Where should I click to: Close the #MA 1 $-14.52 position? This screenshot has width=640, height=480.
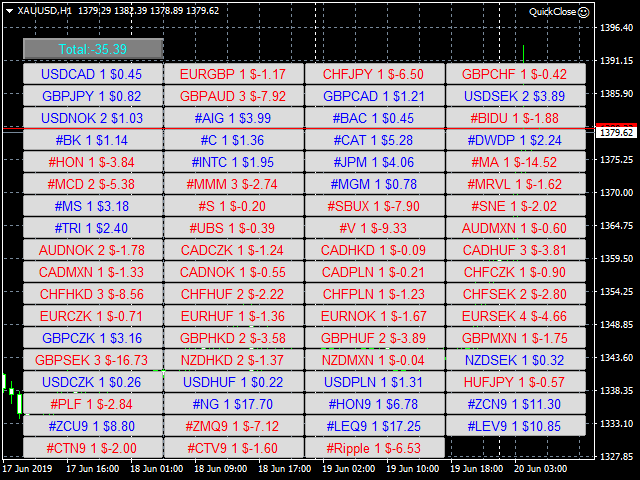click(516, 162)
